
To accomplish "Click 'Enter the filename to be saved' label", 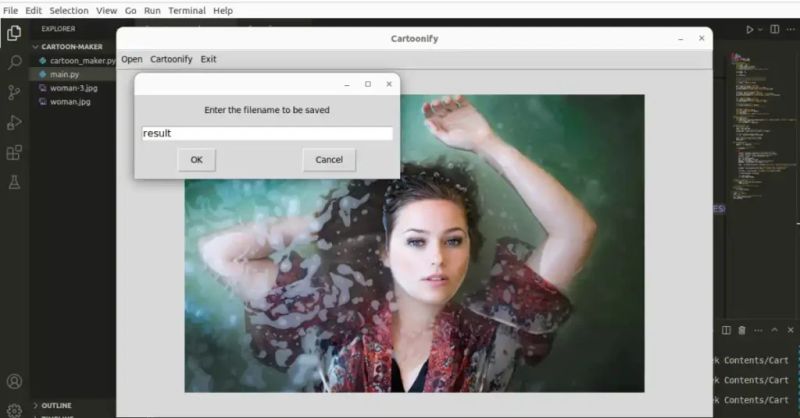I will [x=267, y=110].
